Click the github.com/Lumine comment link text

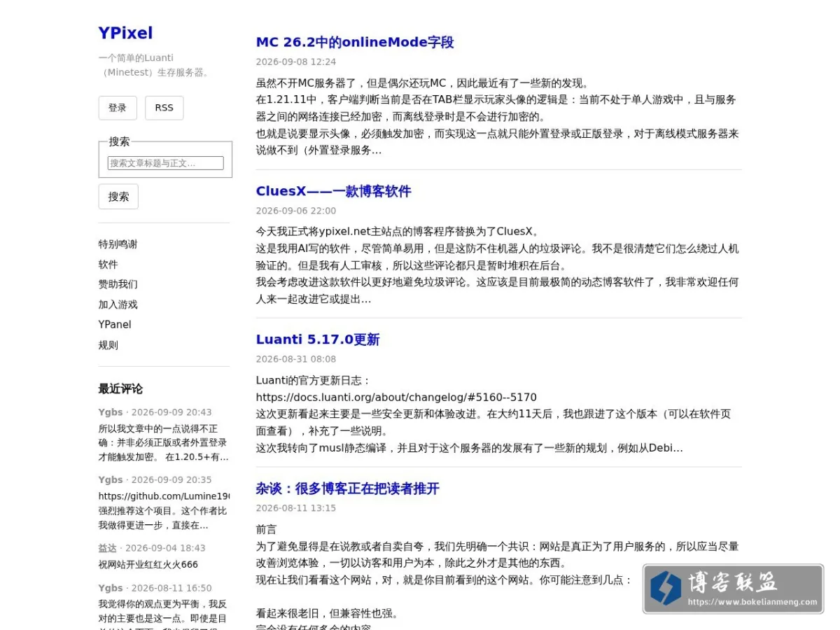(164, 496)
